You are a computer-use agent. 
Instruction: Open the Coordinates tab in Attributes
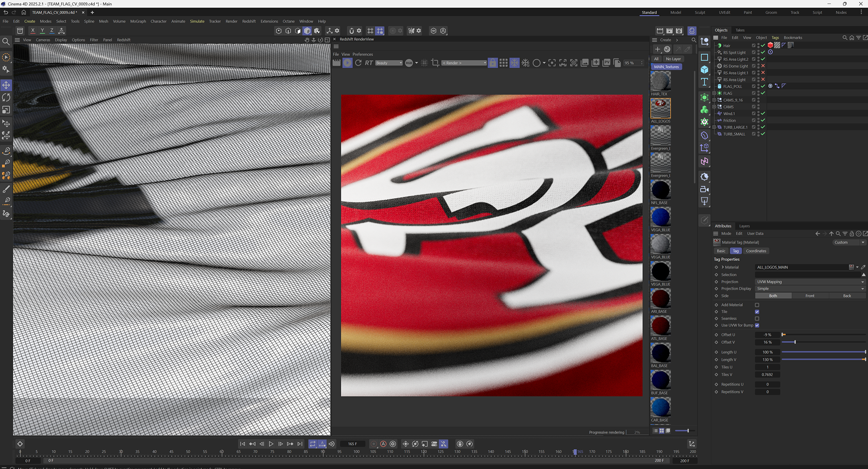coord(756,251)
